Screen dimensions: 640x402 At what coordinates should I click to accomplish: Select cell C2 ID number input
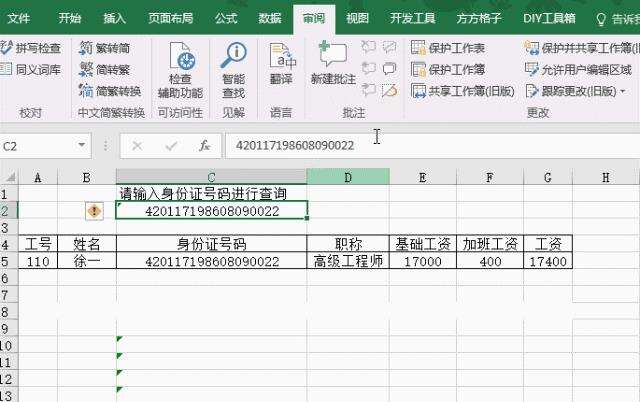point(211,211)
